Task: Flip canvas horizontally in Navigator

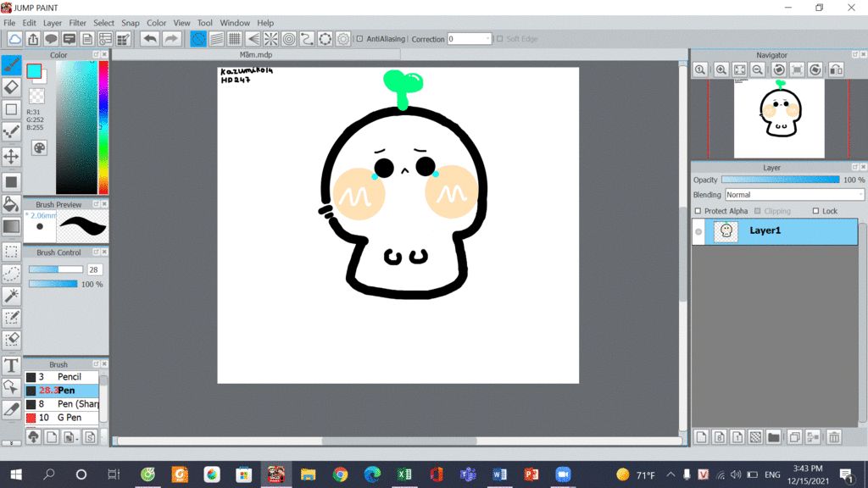Action: [x=837, y=69]
